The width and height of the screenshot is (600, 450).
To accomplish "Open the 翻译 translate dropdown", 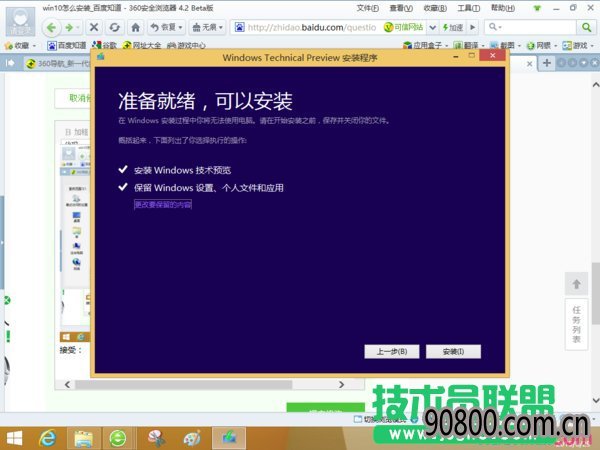I will pos(469,46).
